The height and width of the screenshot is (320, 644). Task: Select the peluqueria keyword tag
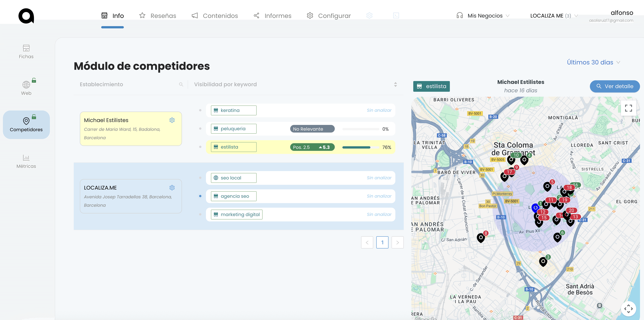234,129
